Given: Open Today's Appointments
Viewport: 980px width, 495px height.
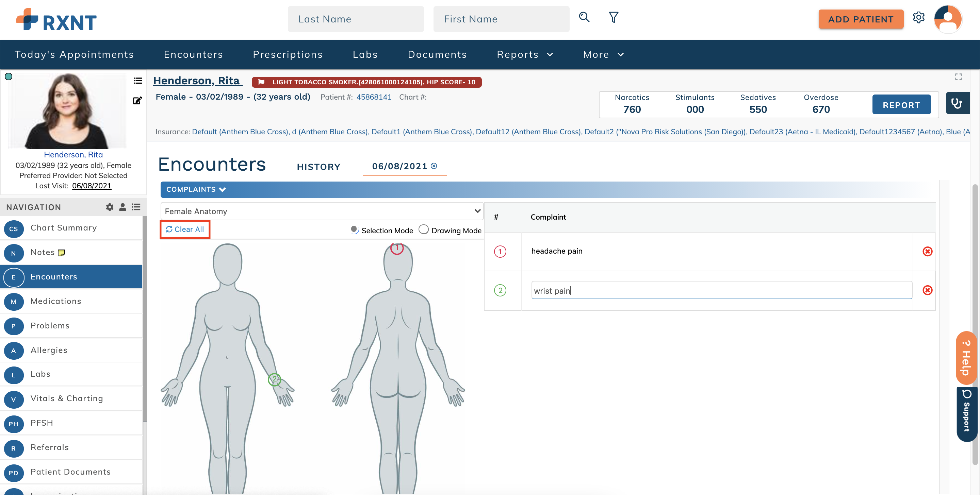Looking at the screenshot, I should coord(74,54).
